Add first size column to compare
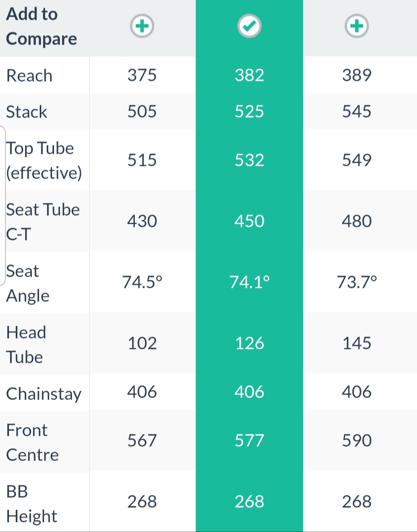Viewport: 417px width, 532px height. 142,26
